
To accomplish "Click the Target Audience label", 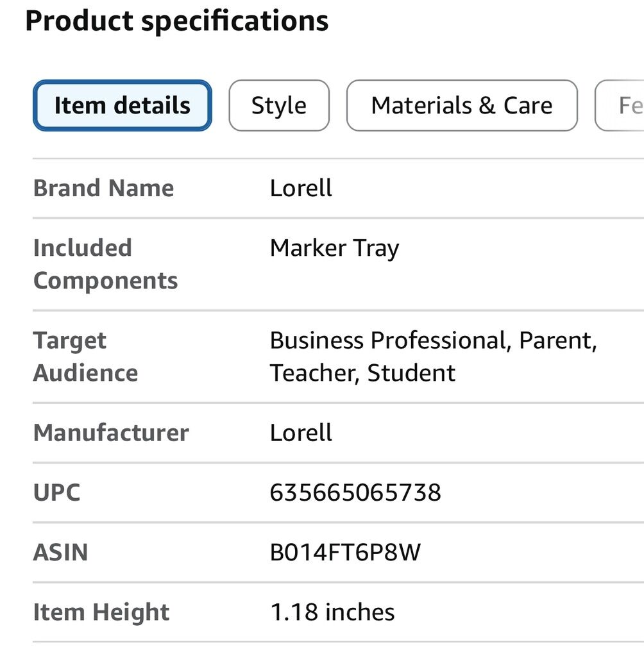I will [x=85, y=356].
